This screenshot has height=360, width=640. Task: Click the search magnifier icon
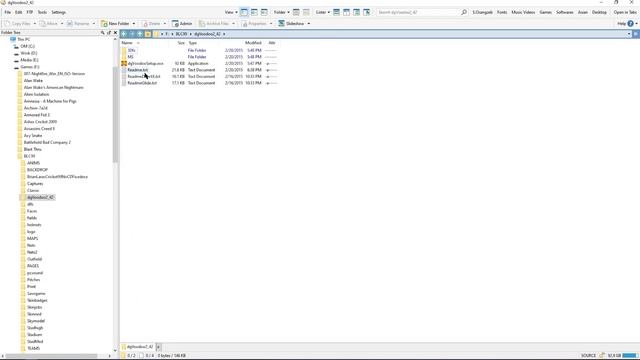point(464,12)
